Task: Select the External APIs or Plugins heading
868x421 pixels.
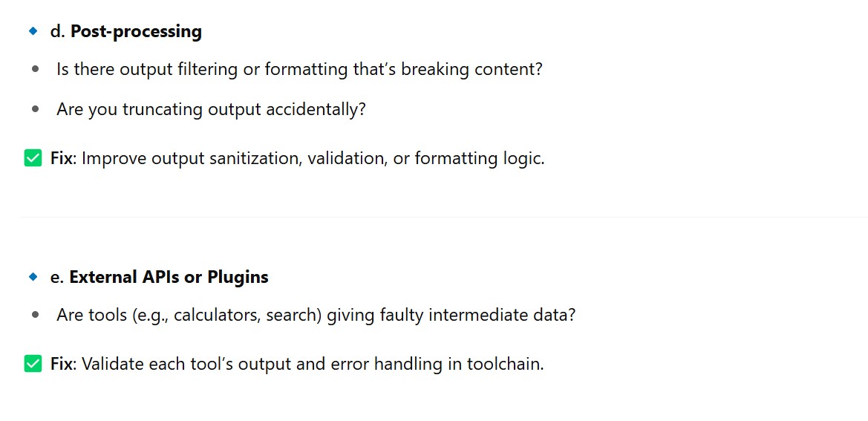Action: pyautogui.click(x=169, y=277)
